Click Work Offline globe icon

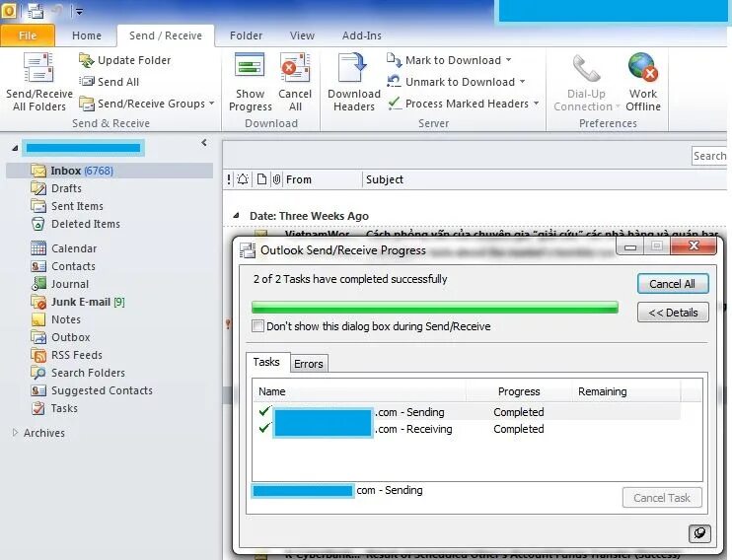[643, 66]
